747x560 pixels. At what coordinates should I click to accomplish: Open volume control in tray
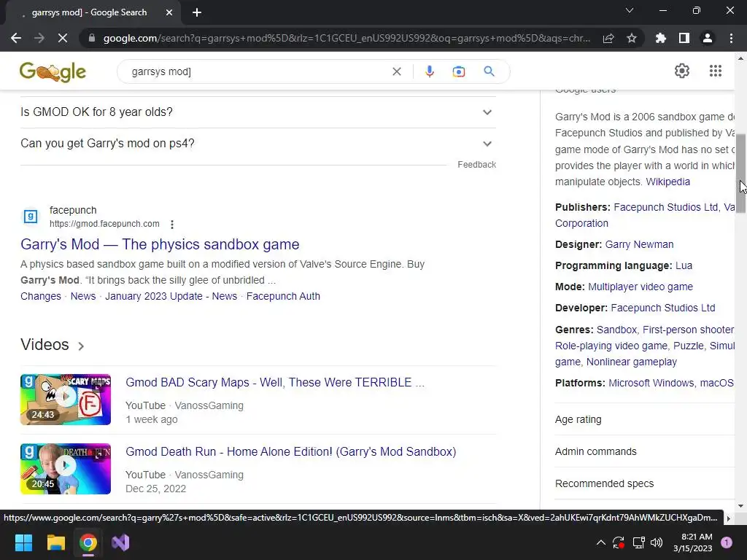pyautogui.click(x=657, y=542)
